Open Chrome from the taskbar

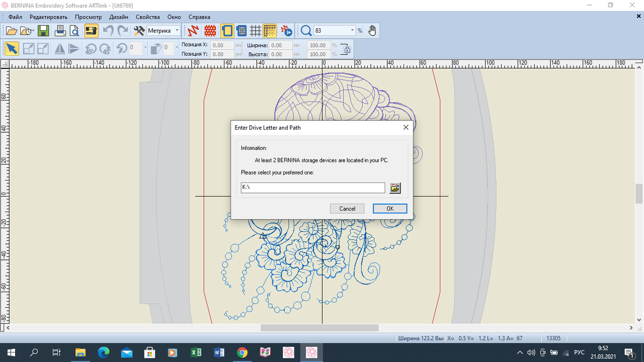(x=243, y=352)
